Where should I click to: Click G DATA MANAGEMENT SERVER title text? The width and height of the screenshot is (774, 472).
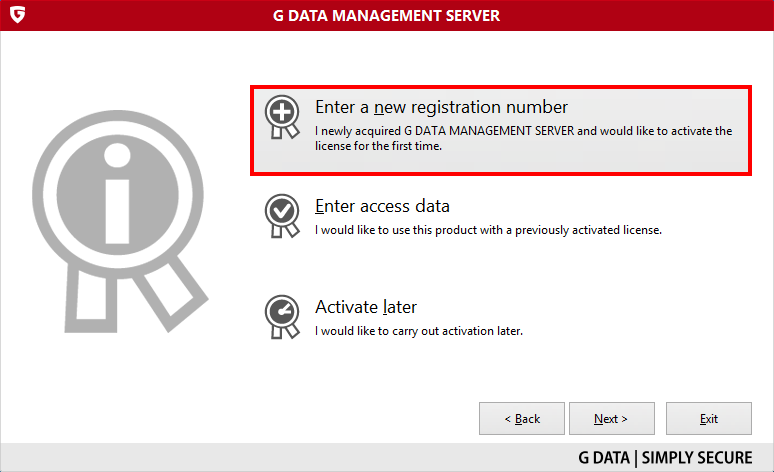pos(387,16)
